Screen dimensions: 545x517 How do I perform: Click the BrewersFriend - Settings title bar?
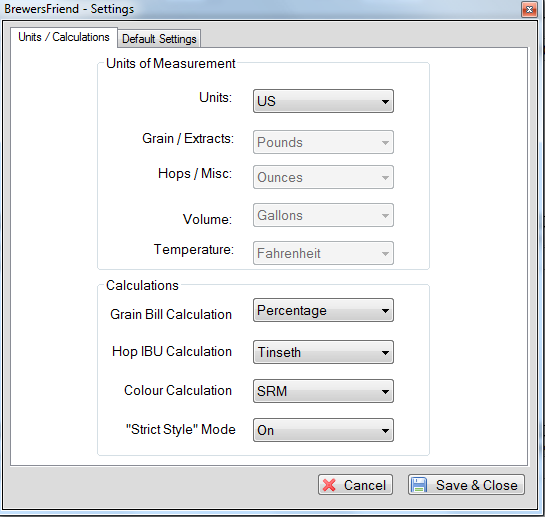(261, 9)
